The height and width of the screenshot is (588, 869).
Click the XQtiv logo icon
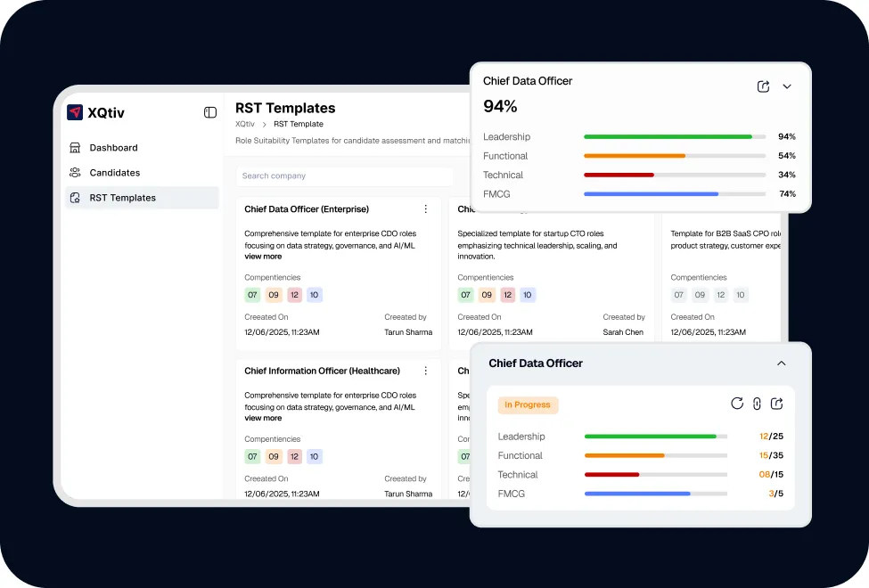(75, 112)
